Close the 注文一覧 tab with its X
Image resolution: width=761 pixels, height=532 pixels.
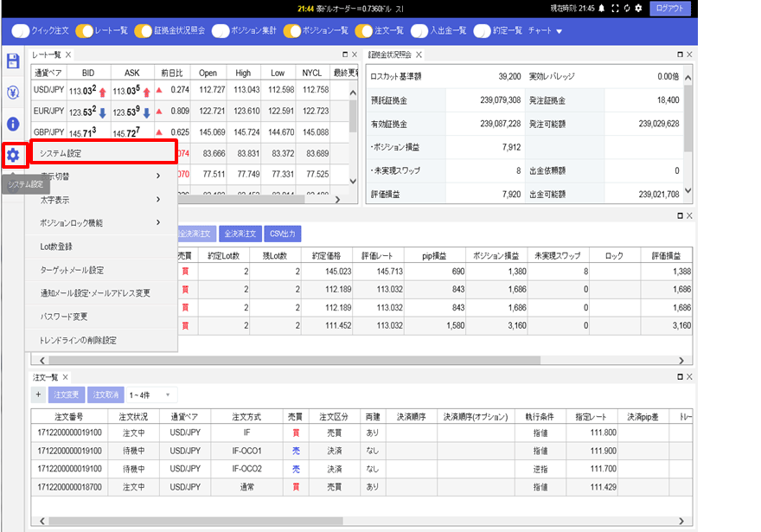(66, 377)
